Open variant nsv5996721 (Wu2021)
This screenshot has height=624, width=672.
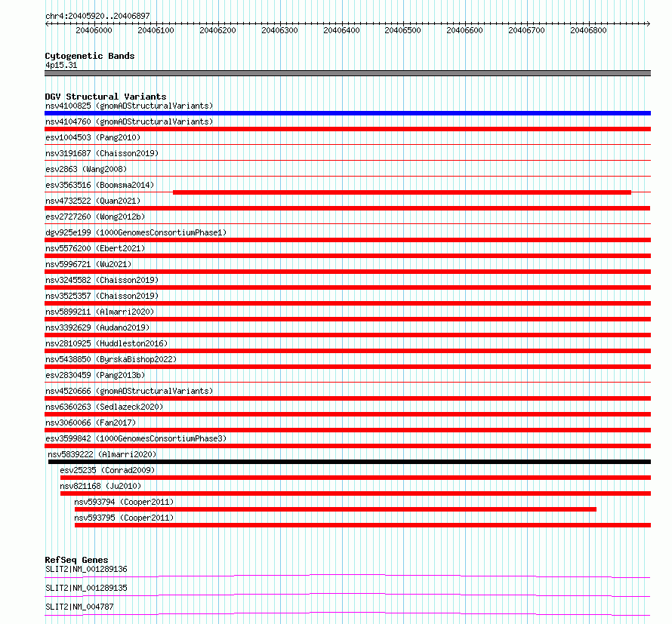[88, 264]
